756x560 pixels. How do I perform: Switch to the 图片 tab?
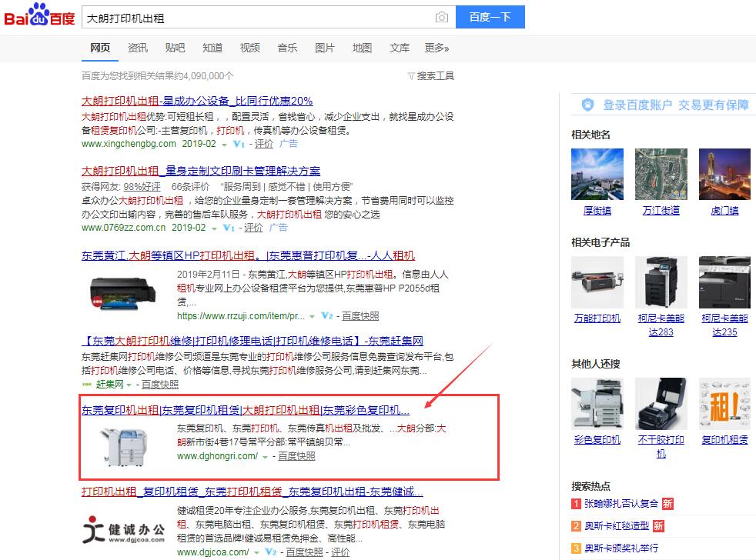click(324, 48)
